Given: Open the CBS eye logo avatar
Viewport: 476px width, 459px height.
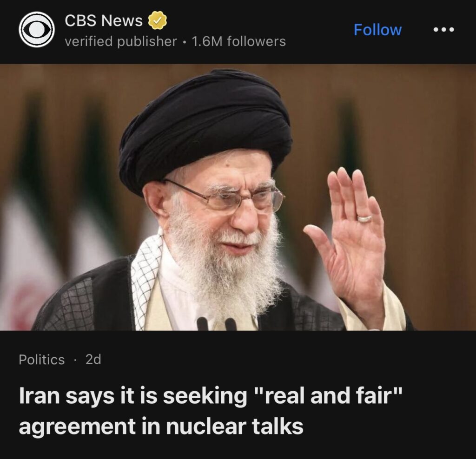Looking at the screenshot, I should (x=36, y=29).
